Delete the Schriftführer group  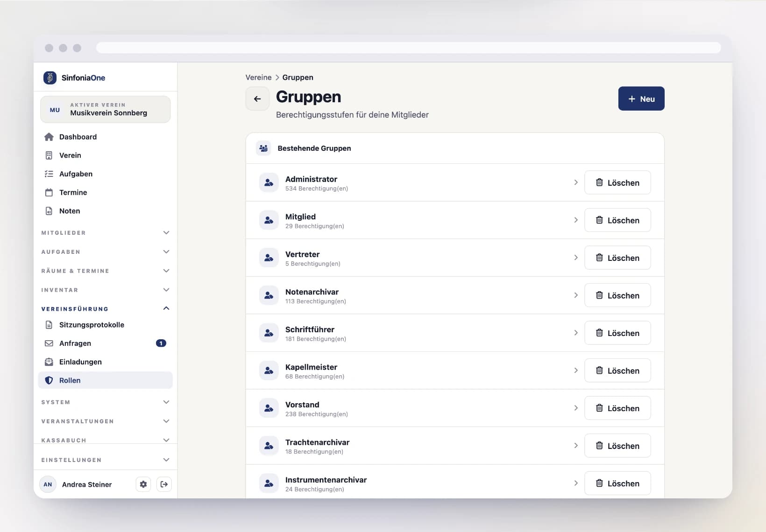coord(617,333)
